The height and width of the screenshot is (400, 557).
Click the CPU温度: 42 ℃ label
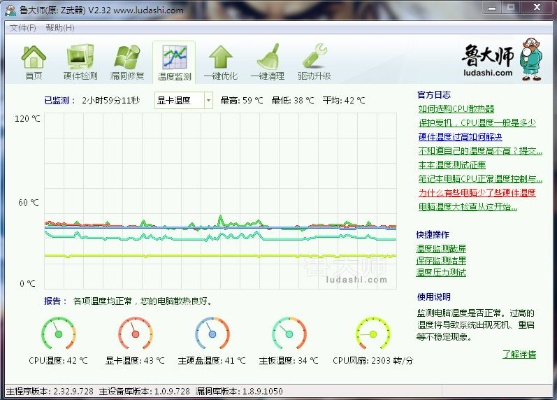(58, 361)
